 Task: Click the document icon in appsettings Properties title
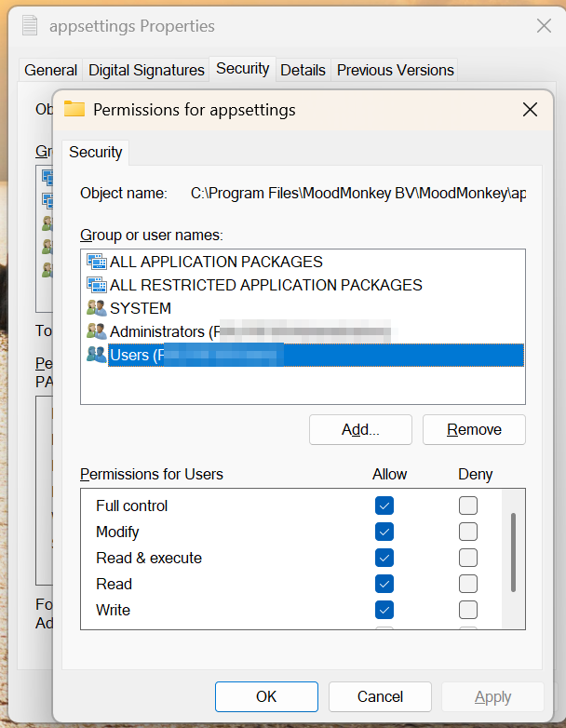(30, 25)
